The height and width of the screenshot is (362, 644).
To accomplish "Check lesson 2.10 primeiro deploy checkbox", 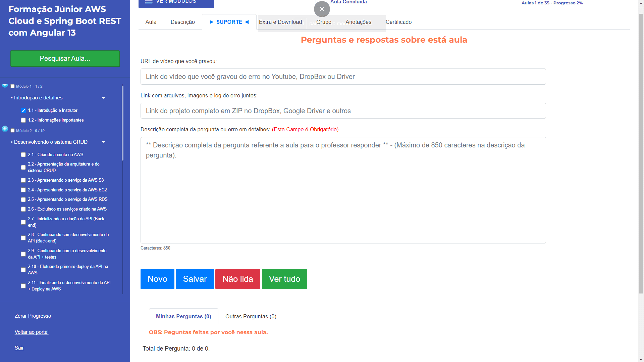I will 23,270.
